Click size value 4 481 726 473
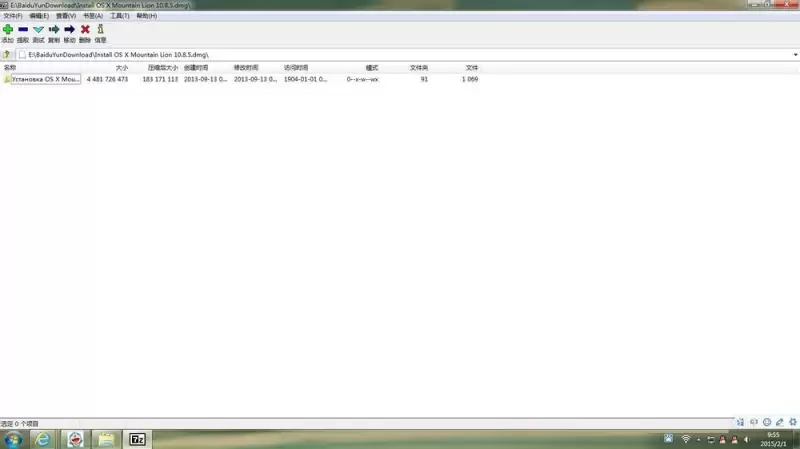Screen dimensions: 800x449 tap(107, 79)
